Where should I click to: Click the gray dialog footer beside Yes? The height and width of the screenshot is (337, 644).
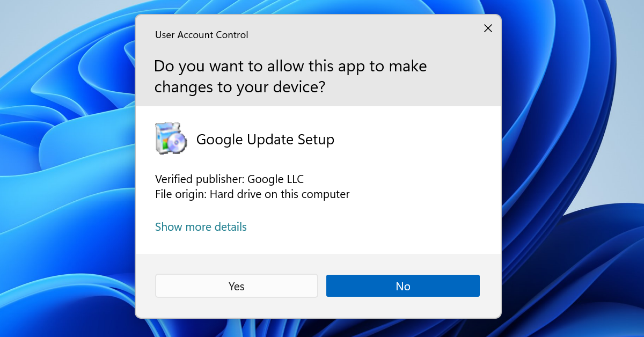click(x=145, y=285)
